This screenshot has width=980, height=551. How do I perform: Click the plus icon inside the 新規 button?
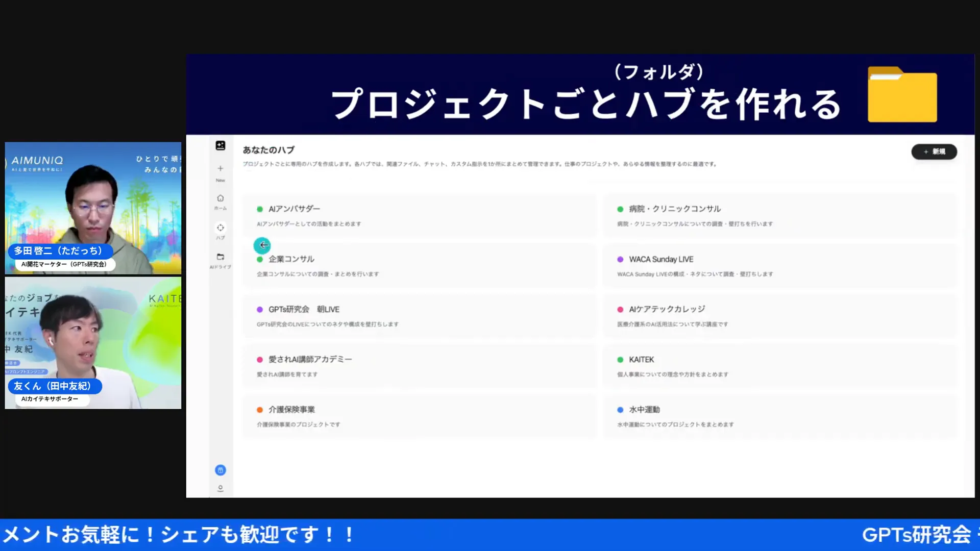click(x=925, y=152)
